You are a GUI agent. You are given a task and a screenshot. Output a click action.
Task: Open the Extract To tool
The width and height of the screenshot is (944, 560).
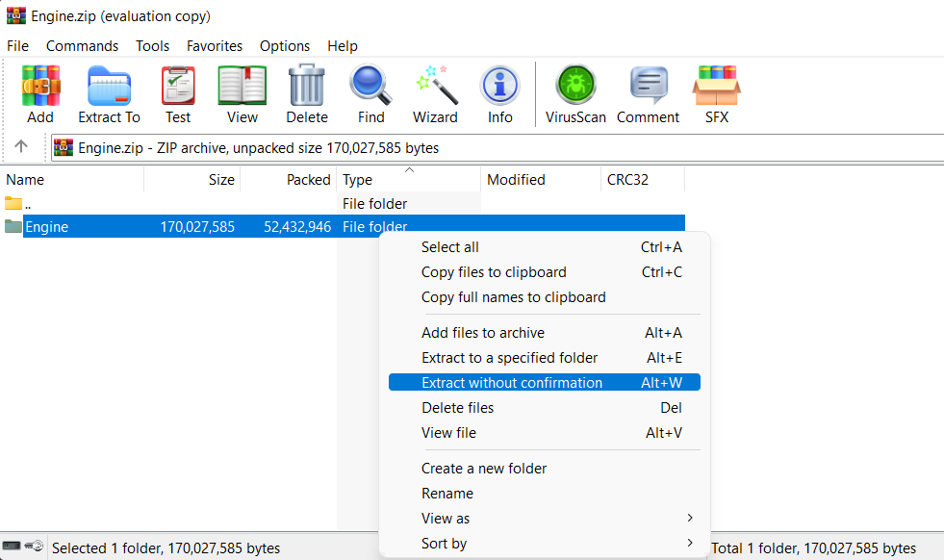(109, 94)
